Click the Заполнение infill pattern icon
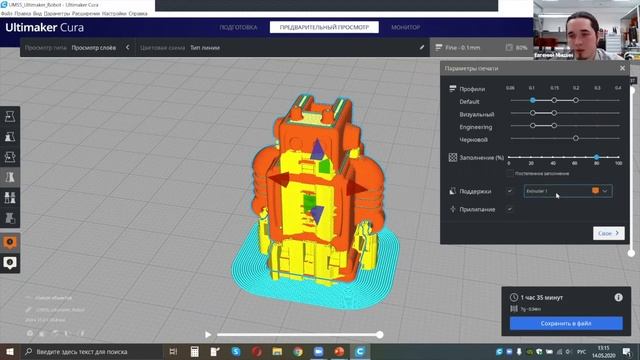Image resolution: width=640 pixels, height=360 pixels. [x=453, y=157]
